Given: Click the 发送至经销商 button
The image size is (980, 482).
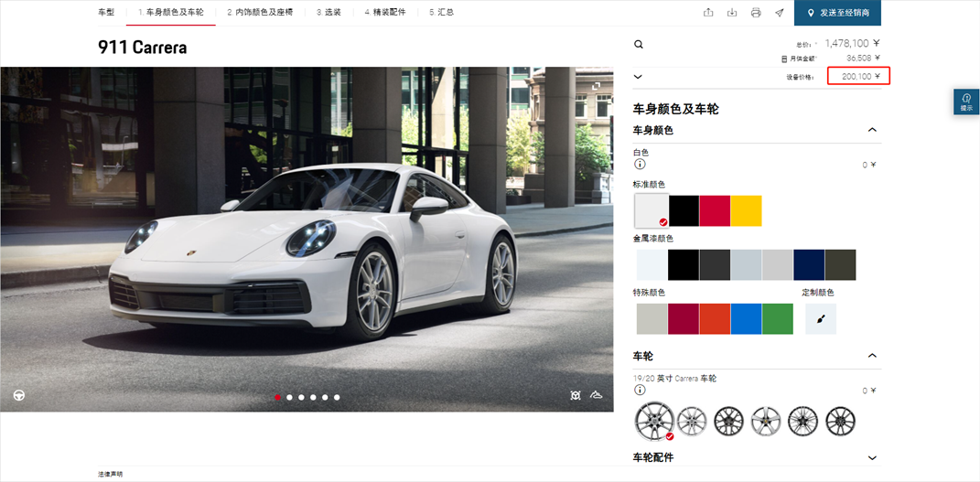Looking at the screenshot, I should coord(837,13).
